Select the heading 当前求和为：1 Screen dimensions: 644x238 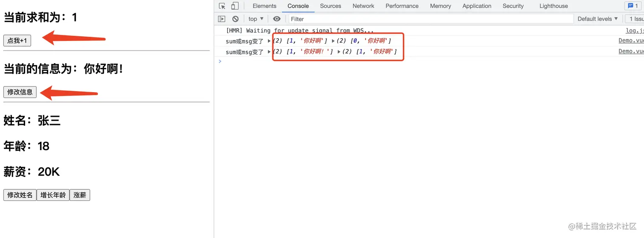pyautogui.click(x=40, y=17)
